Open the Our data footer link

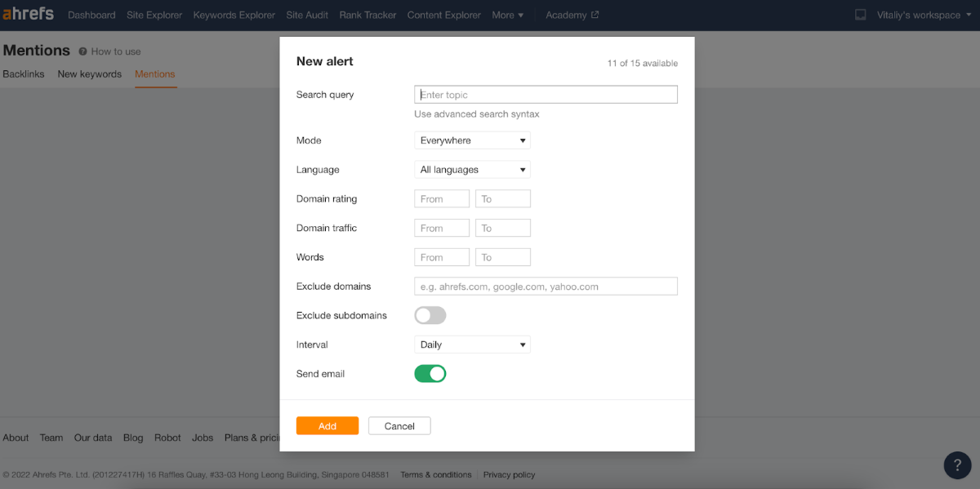click(x=93, y=438)
